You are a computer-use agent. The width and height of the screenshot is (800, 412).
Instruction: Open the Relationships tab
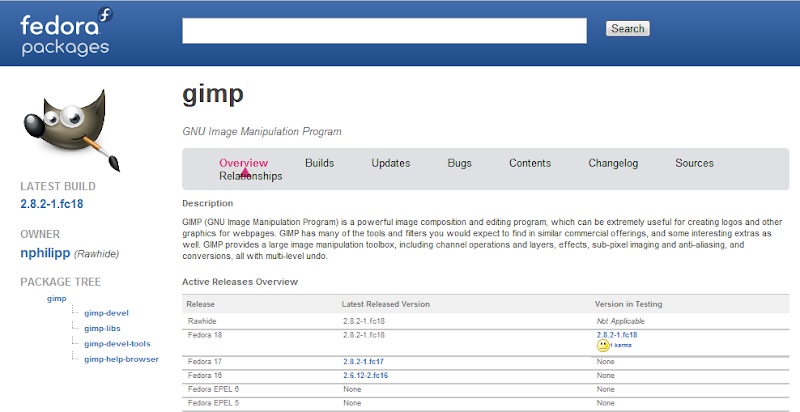tap(251, 176)
